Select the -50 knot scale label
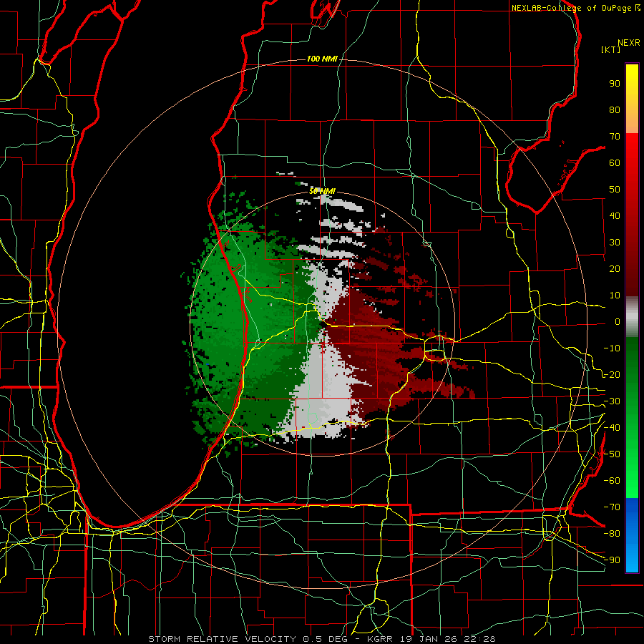The image size is (644, 644). coord(612,454)
